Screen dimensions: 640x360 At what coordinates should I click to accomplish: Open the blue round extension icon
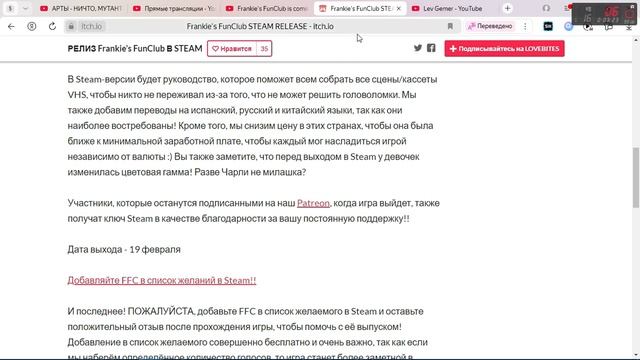[x=568, y=26]
